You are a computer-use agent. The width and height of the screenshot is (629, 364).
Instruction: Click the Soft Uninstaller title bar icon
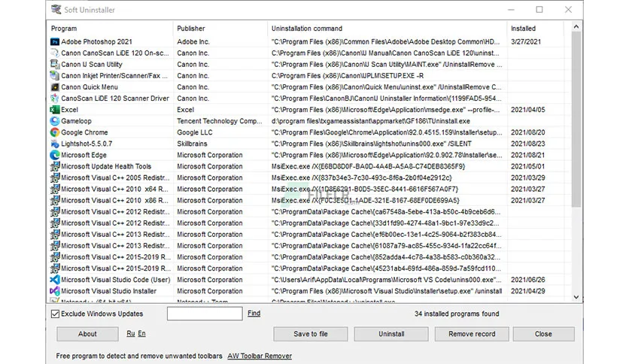point(56,10)
